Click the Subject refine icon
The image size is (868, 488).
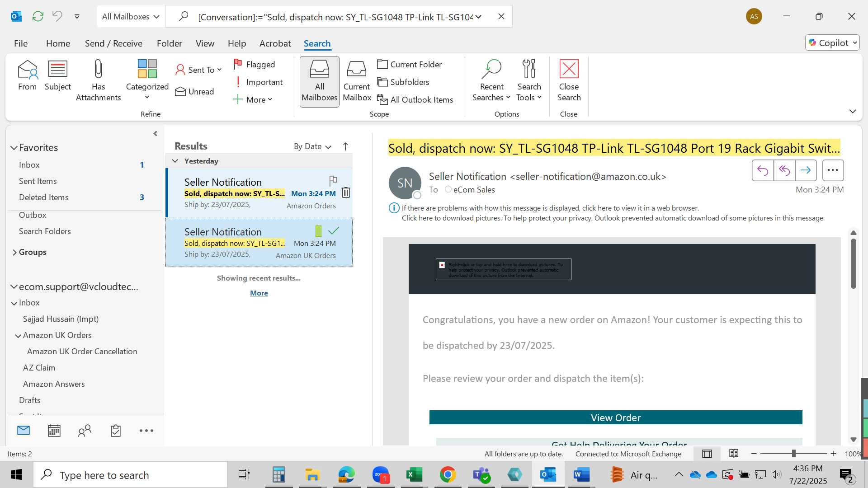coord(58,75)
